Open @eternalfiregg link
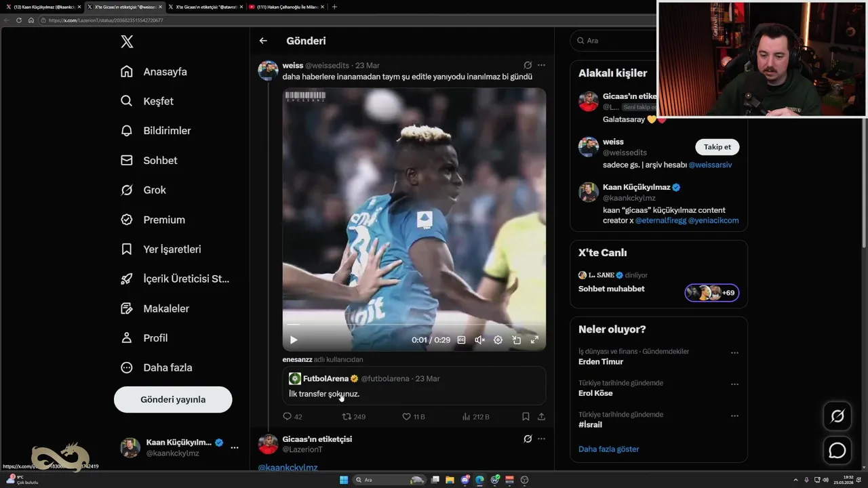This screenshot has height=488, width=868. pos(660,220)
